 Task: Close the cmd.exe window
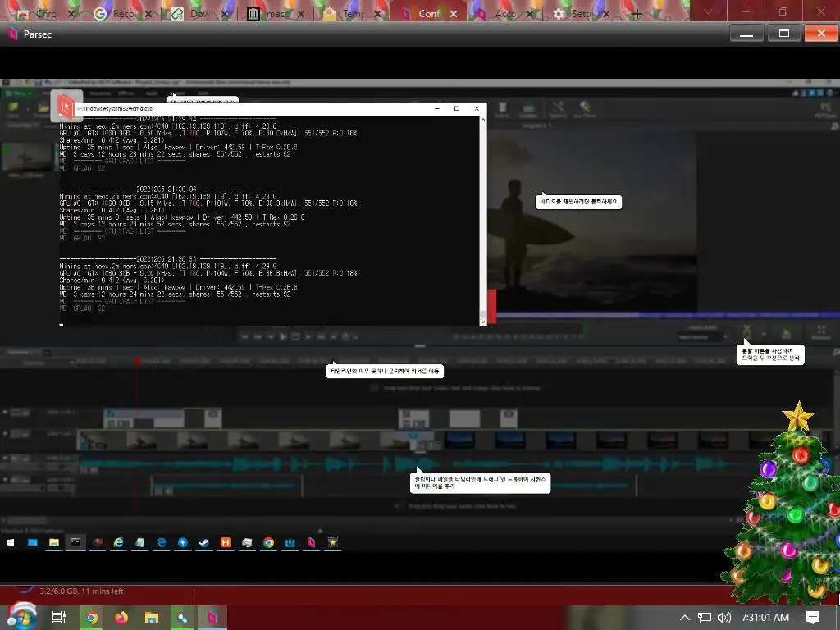tap(477, 108)
